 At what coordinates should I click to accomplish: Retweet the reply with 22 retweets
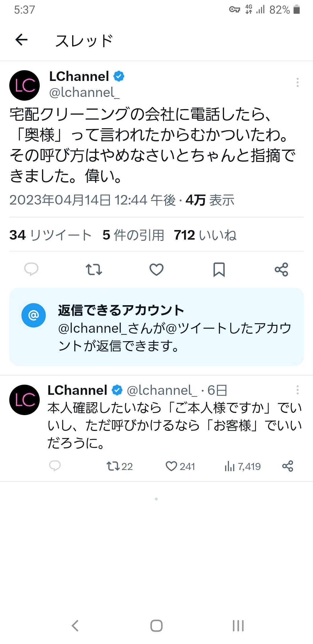[x=119, y=466]
